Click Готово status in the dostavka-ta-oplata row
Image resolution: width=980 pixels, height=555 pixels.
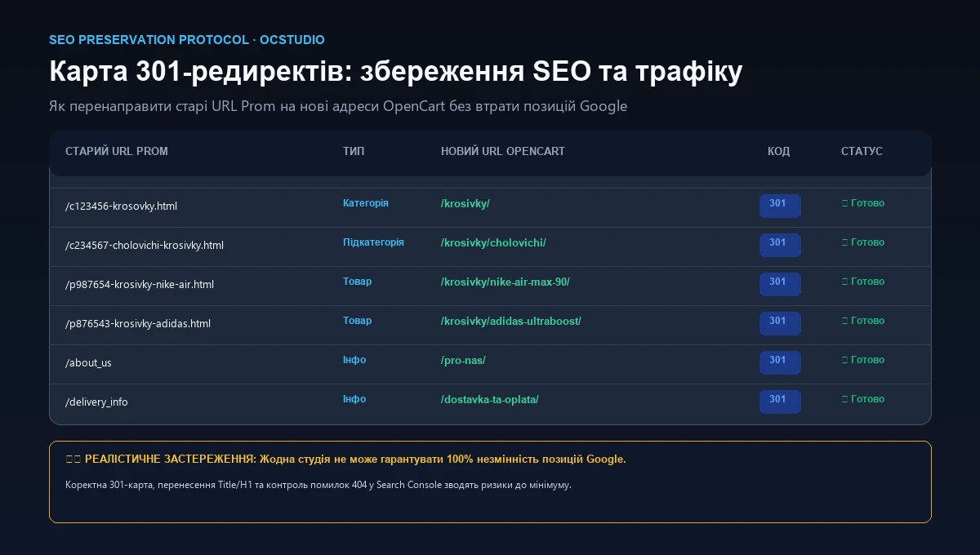tap(863, 399)
